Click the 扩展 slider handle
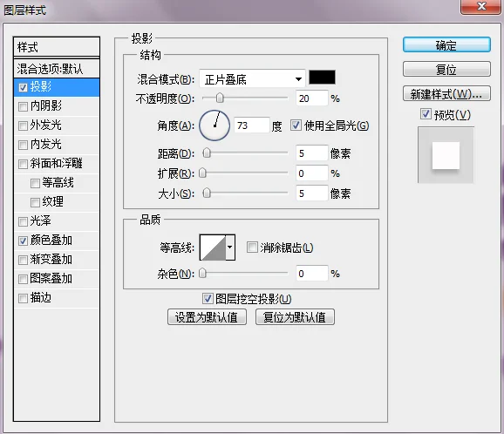504x434 pixels. point(202,173)
